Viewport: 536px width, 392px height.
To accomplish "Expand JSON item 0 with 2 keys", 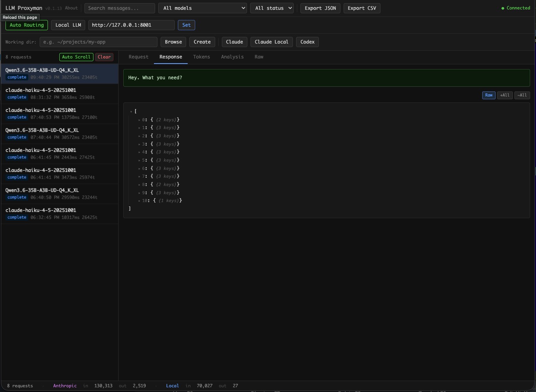I will 139,120.
